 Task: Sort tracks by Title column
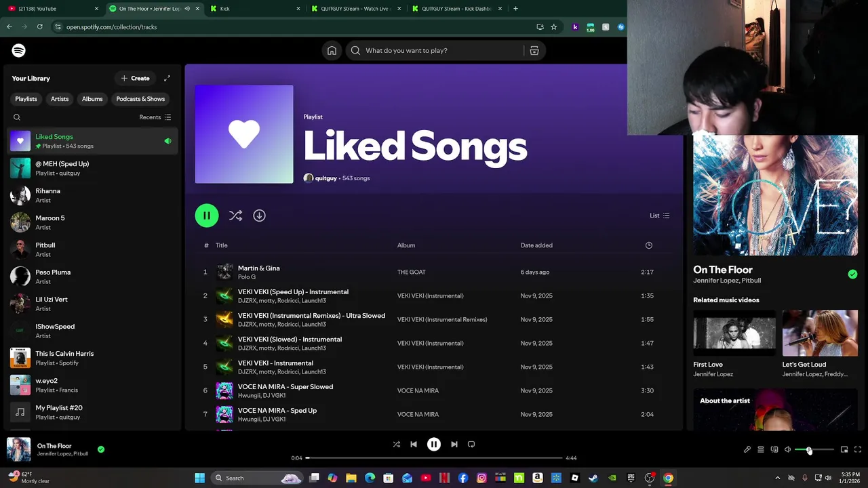click(222, 245)
